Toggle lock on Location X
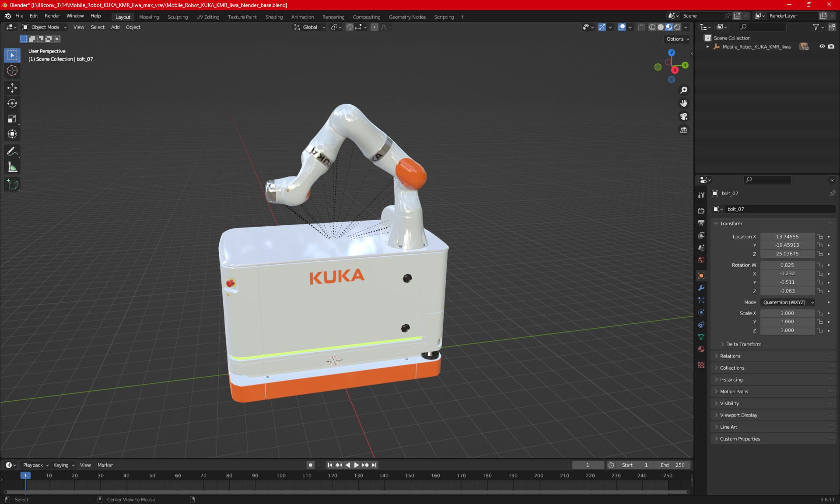Viewport: 840px width, 504px height. pos(820,237)
